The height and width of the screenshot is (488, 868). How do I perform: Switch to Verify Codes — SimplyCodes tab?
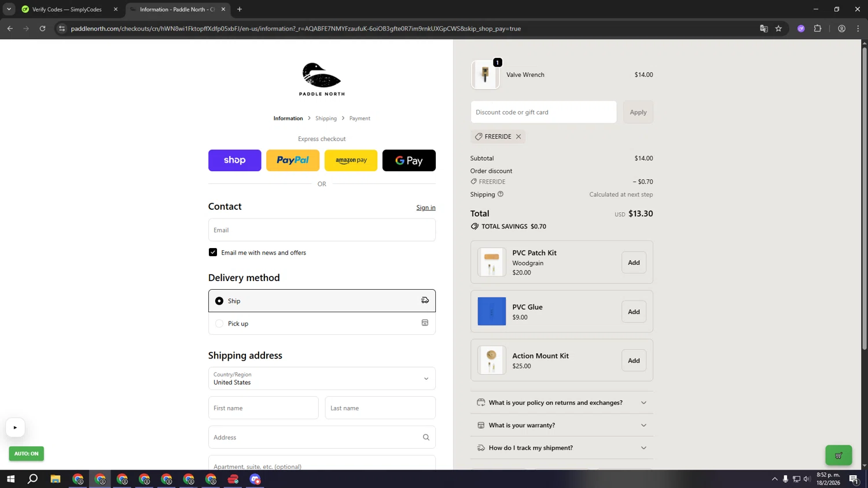pos(68,9)
